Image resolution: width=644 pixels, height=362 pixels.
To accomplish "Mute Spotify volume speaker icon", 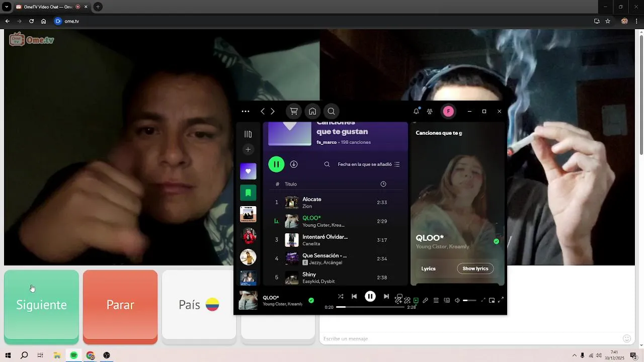I will [457, 301].
